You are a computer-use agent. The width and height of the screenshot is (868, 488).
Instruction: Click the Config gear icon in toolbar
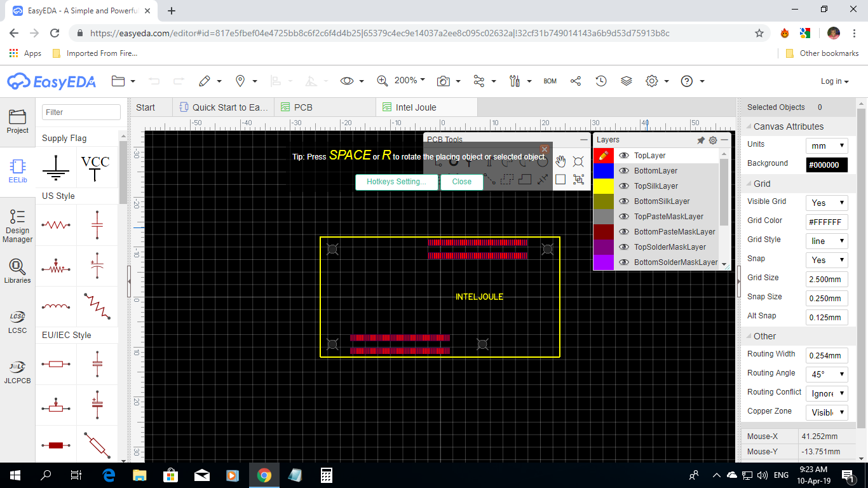click(x=652, y=81)
